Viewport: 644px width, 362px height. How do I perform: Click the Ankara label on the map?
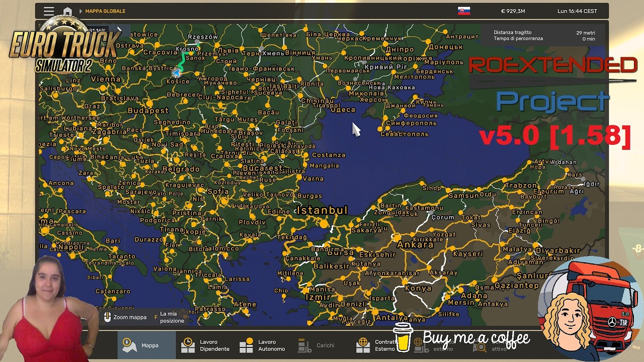415,245
